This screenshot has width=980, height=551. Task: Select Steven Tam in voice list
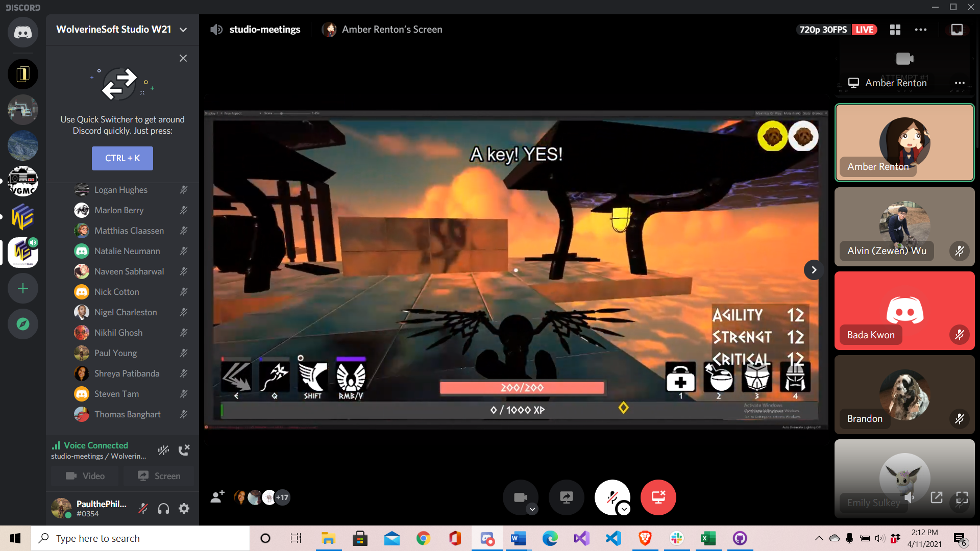point(131,394)
